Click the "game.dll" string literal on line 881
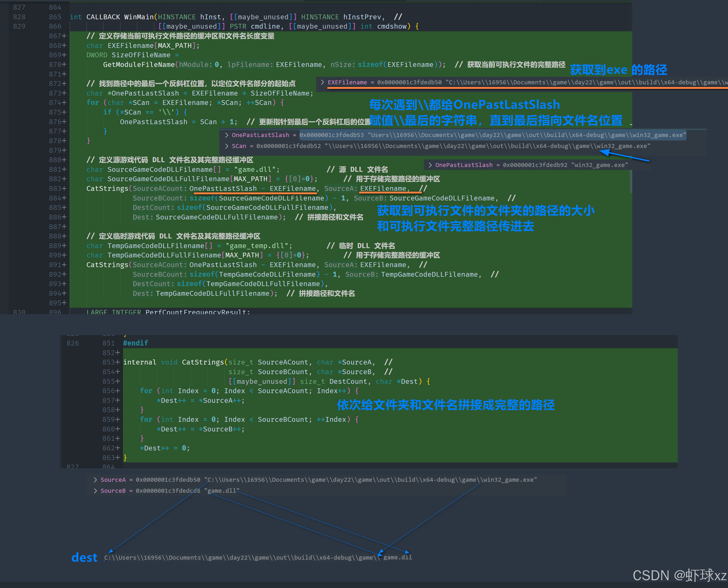This screenshot has width=728, height=588. (255, 169)
